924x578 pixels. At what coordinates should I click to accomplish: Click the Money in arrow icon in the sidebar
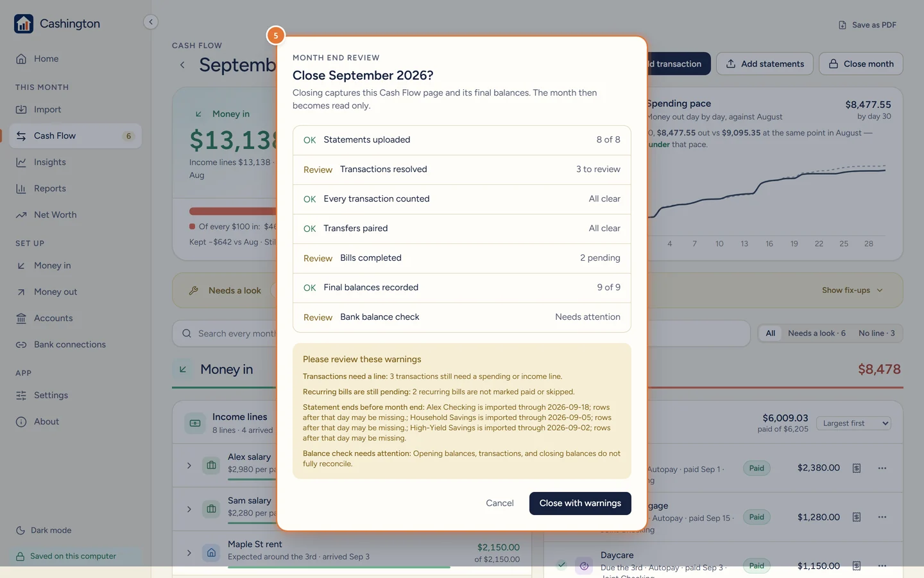[21, 265]
